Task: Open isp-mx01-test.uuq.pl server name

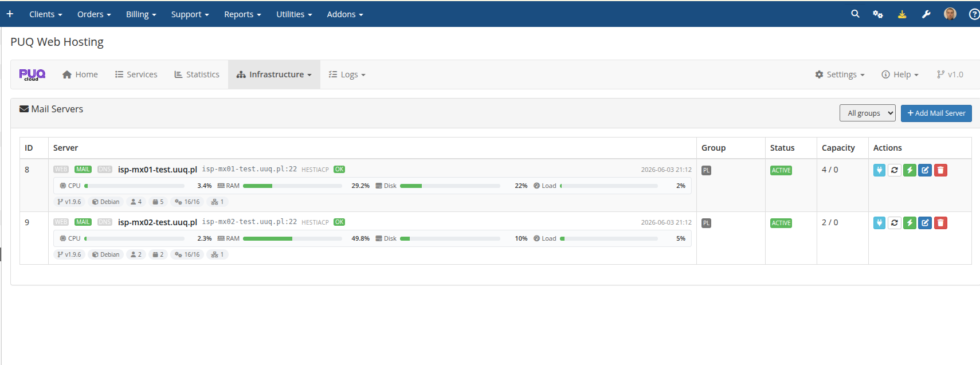Action: pos(158,170)
